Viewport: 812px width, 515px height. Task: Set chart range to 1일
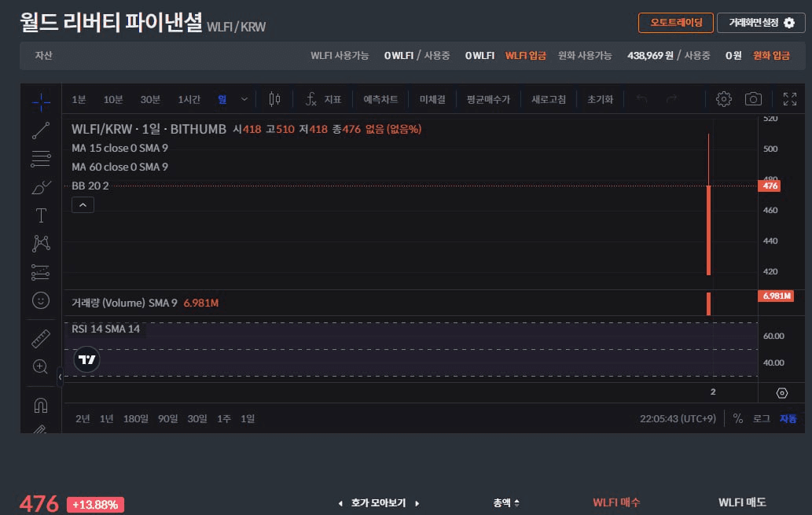pos(248,418)
